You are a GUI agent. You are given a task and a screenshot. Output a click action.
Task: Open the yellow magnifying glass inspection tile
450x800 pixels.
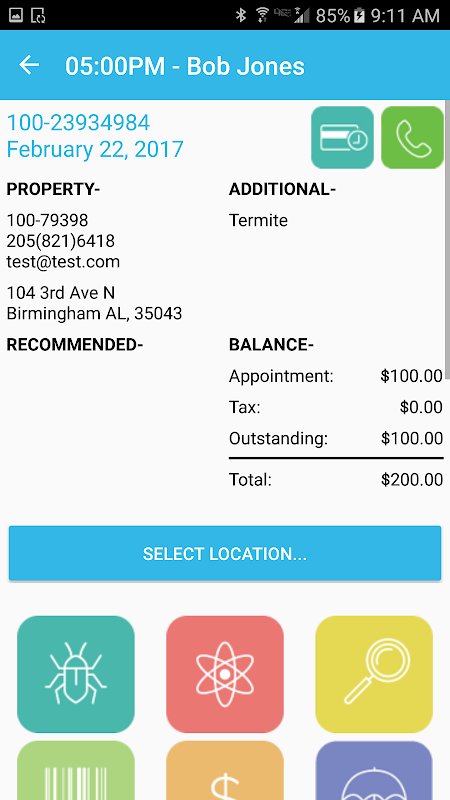[x=374, y=674]
